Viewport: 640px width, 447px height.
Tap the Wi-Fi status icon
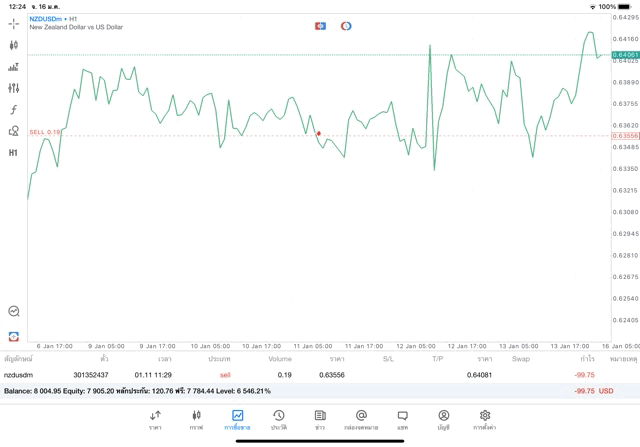(593, 7)
